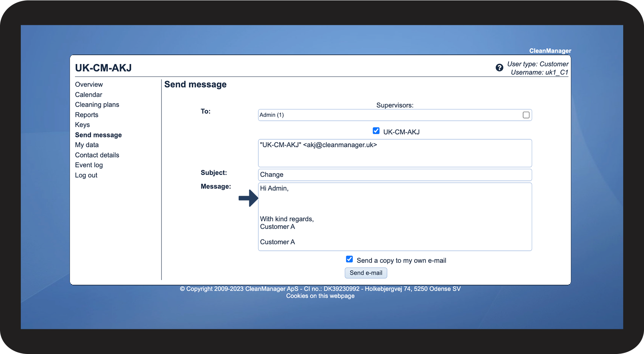Viewport: 644px width, 354px height.
Task: Click the User type: Customer text
Action: [x=538, y=64]
